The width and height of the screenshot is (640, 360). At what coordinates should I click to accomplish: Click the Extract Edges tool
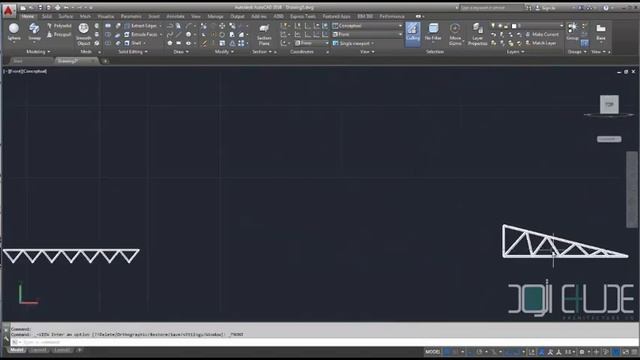pos(142,26)
